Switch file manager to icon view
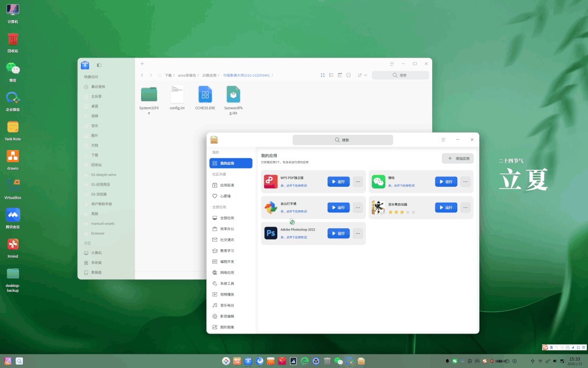 [x=323, y=76]
